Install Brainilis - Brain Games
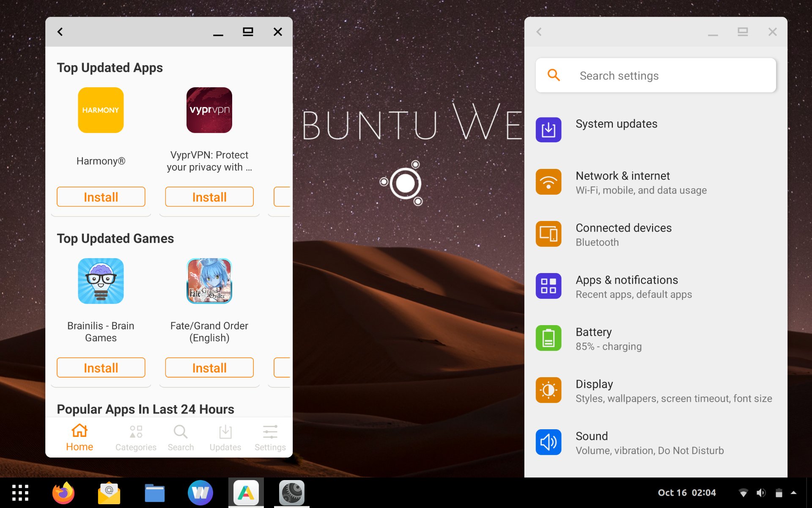 click(101, 367)
